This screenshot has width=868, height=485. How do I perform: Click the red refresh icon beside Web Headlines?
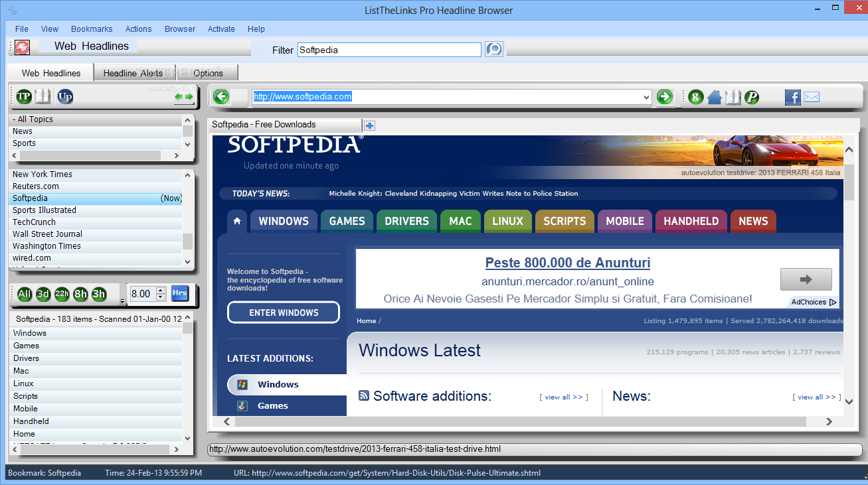(23, 47)
